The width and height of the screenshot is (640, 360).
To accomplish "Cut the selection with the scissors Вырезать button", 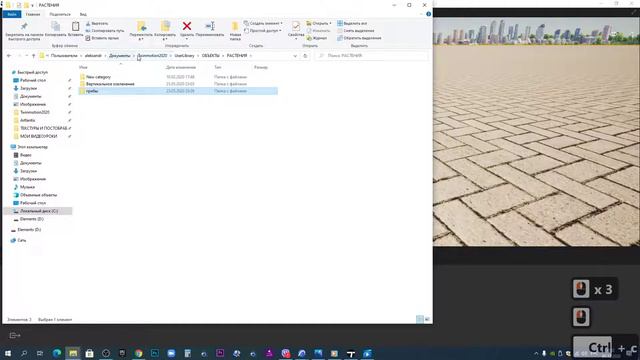I will [97, 24].
